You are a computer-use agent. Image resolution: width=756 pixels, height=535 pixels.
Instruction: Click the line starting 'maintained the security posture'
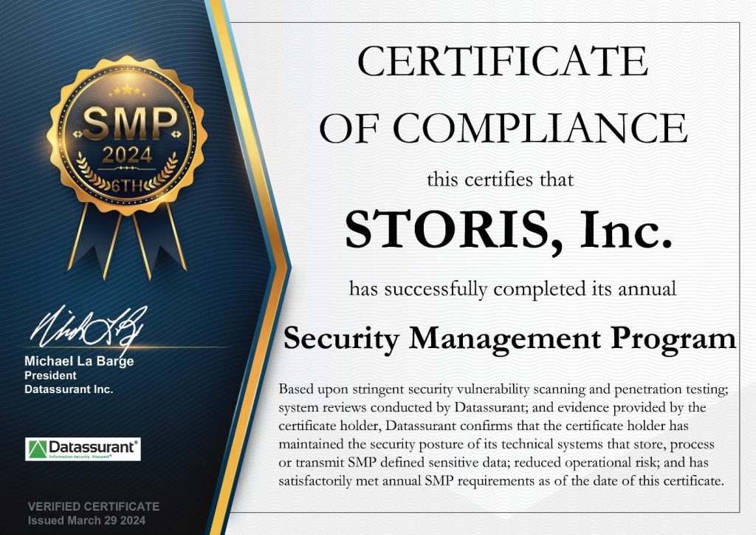pyautogui.click(x=497, y=444)
